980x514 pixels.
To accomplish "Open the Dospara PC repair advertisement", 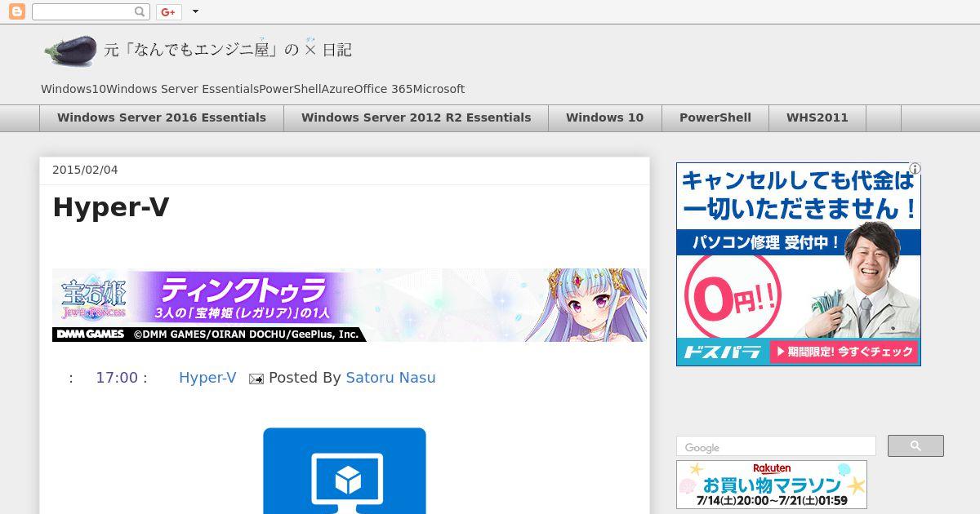I will tap(799, 264).
